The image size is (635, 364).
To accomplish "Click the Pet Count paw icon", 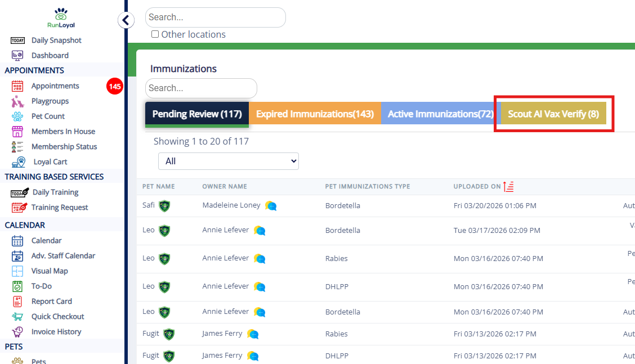I will click(17, 116).
